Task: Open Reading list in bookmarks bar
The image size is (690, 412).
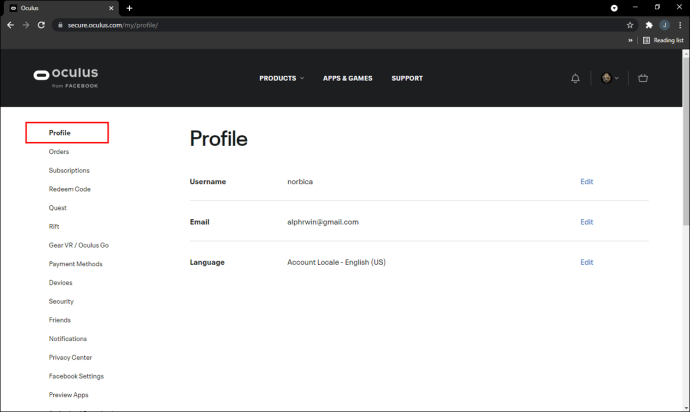Action: click(x=663, y=40)
